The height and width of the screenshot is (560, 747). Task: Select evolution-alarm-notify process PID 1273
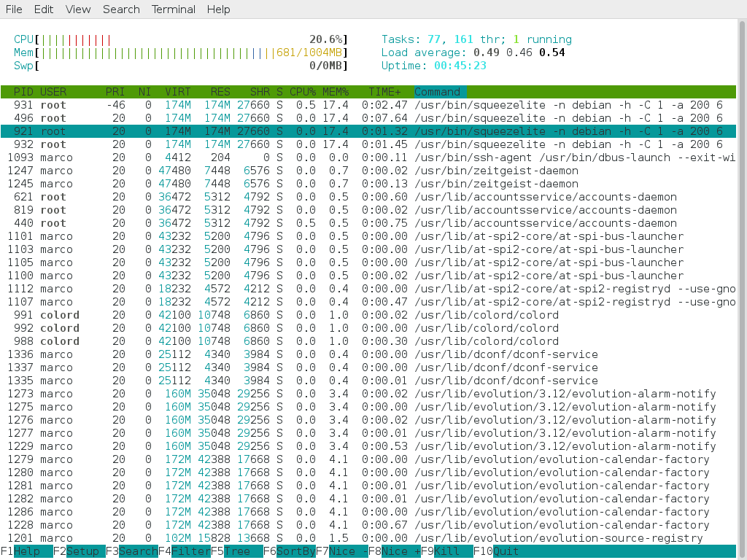coord(368,394)
